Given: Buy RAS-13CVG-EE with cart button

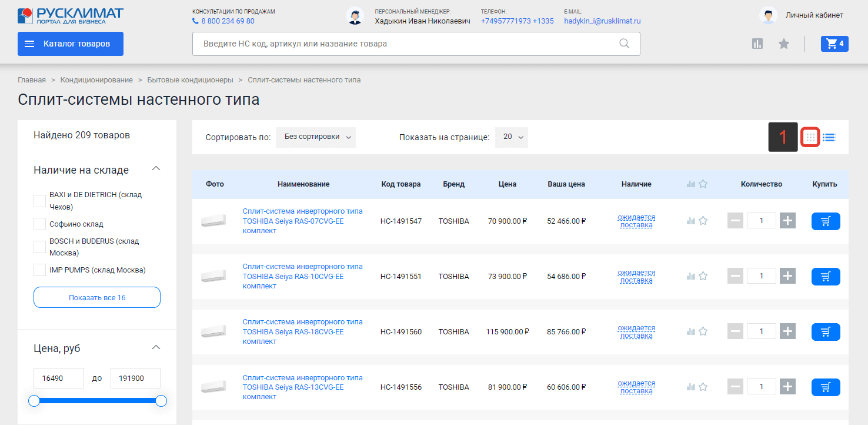Looking at the screenshot, I should 826,387.
